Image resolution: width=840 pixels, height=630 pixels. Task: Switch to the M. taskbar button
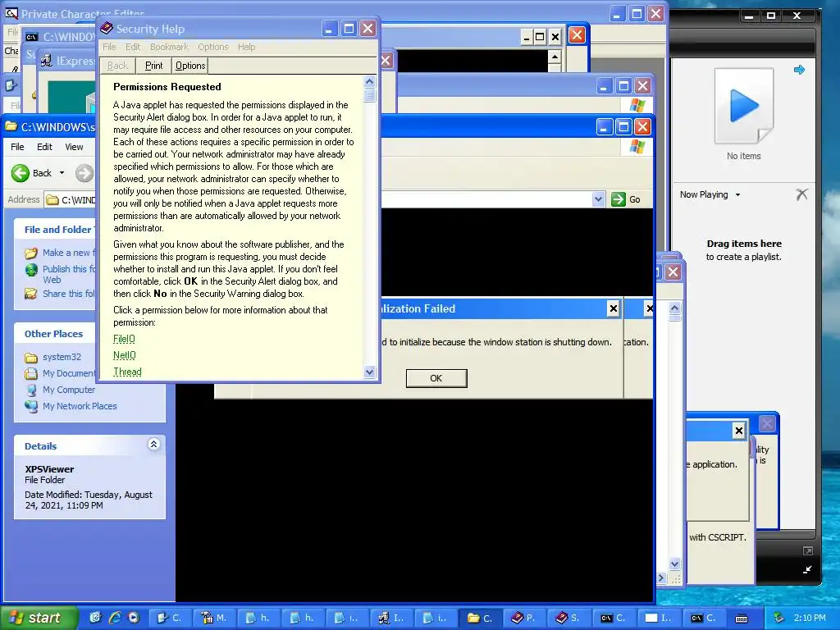(214, 619)
